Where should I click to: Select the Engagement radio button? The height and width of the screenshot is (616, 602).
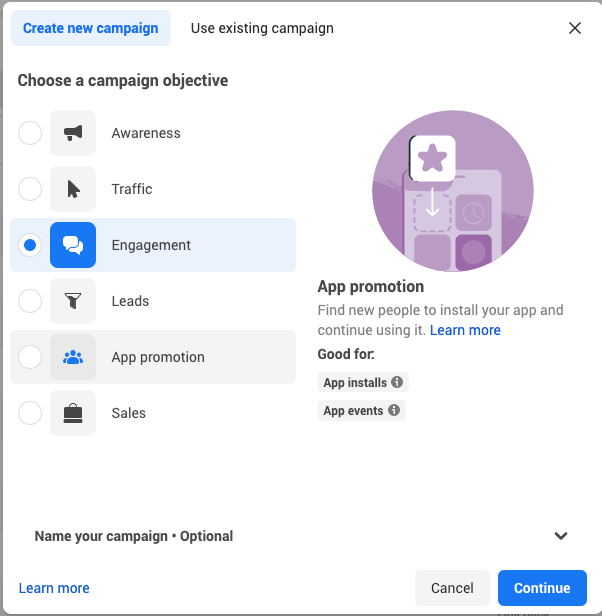coord(30,245)
